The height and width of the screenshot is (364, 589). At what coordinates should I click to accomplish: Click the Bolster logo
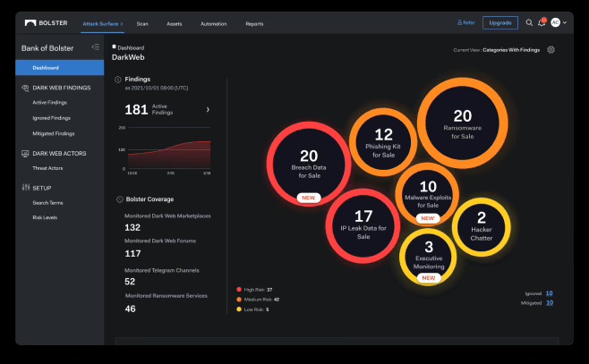click(46, 23)
